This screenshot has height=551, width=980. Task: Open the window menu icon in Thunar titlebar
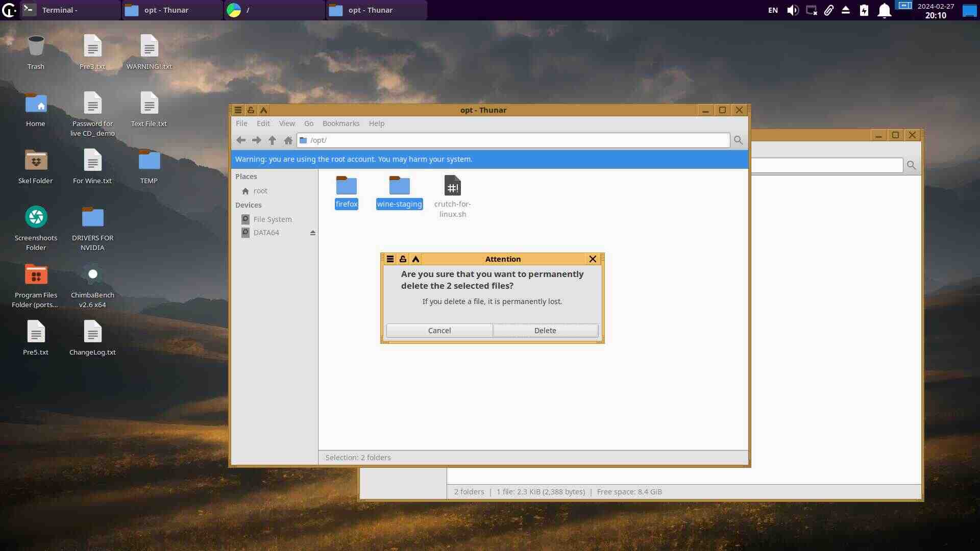coord(238,110)
